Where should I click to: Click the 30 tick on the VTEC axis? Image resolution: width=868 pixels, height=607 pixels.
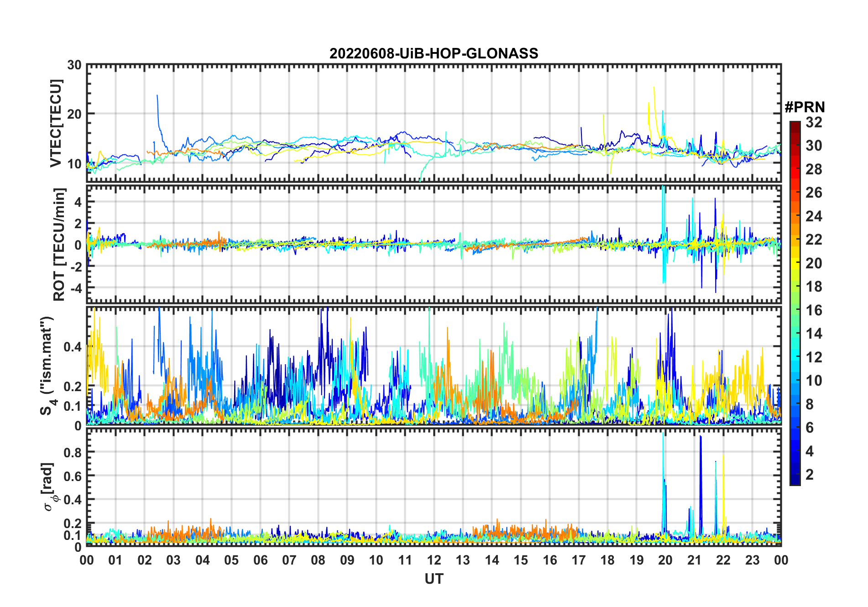point(74,65)
